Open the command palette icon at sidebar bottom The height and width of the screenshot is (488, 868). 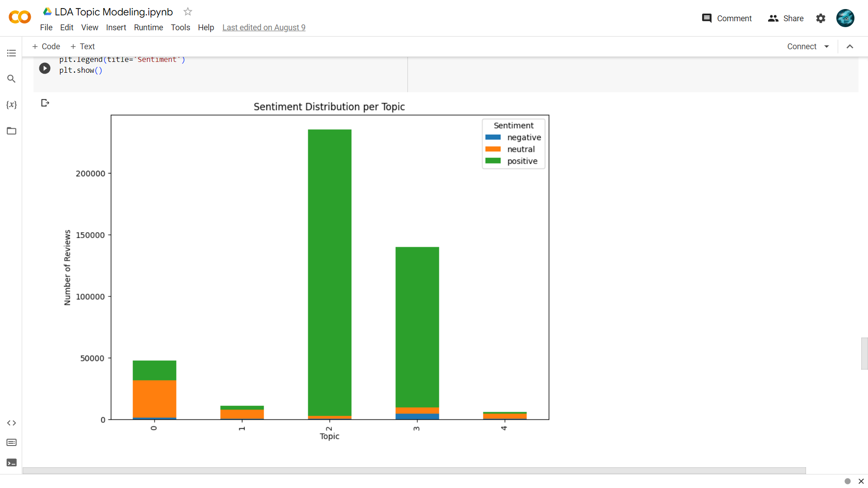[x=11, y=443]
